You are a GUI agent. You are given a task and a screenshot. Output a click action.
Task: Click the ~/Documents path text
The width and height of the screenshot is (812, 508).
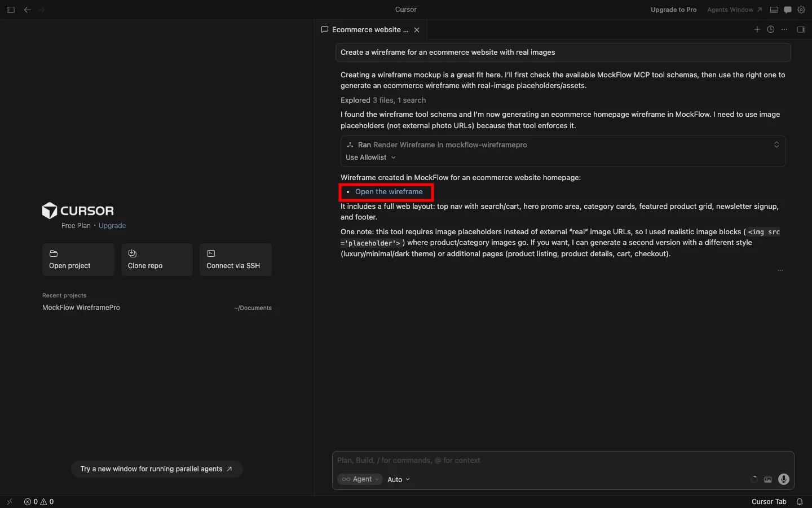tap(253, 308)
